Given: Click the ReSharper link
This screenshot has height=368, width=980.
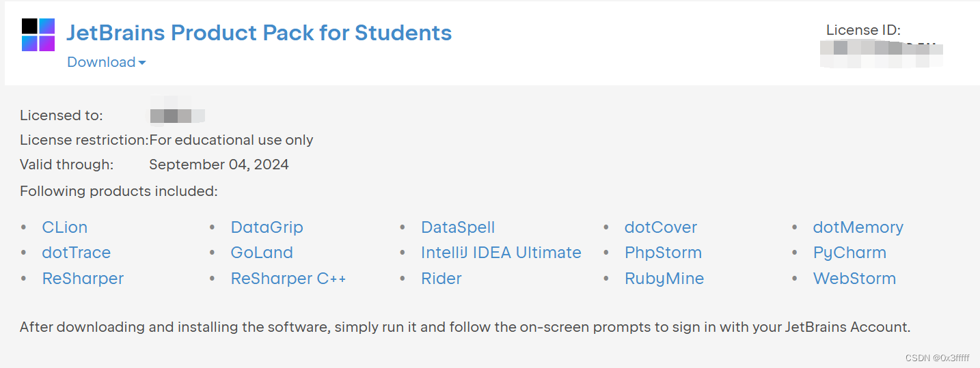Looking at the screenshot, I should click(83, 279).
